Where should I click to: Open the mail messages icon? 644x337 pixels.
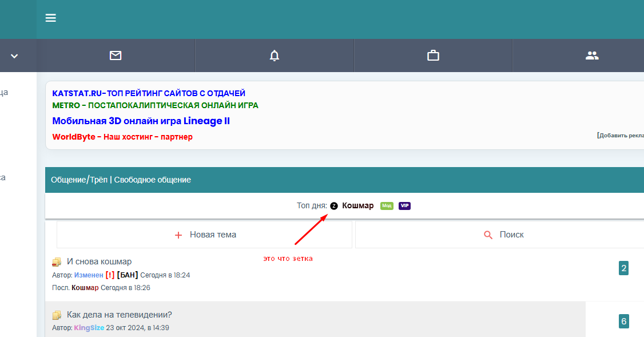pyautogui.click(x=116, y=55)
